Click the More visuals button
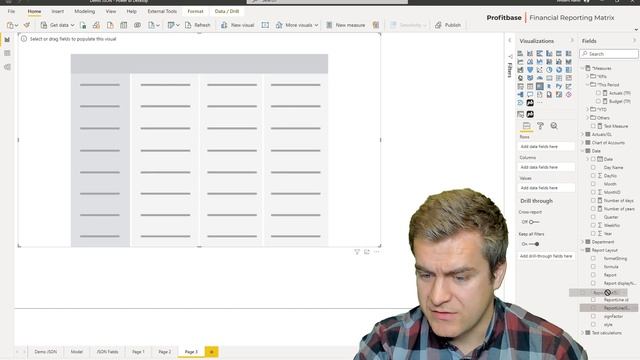 pos(297,25)
